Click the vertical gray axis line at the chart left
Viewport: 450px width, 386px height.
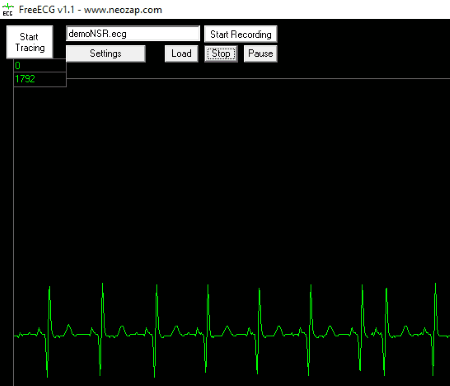[13, 233]
